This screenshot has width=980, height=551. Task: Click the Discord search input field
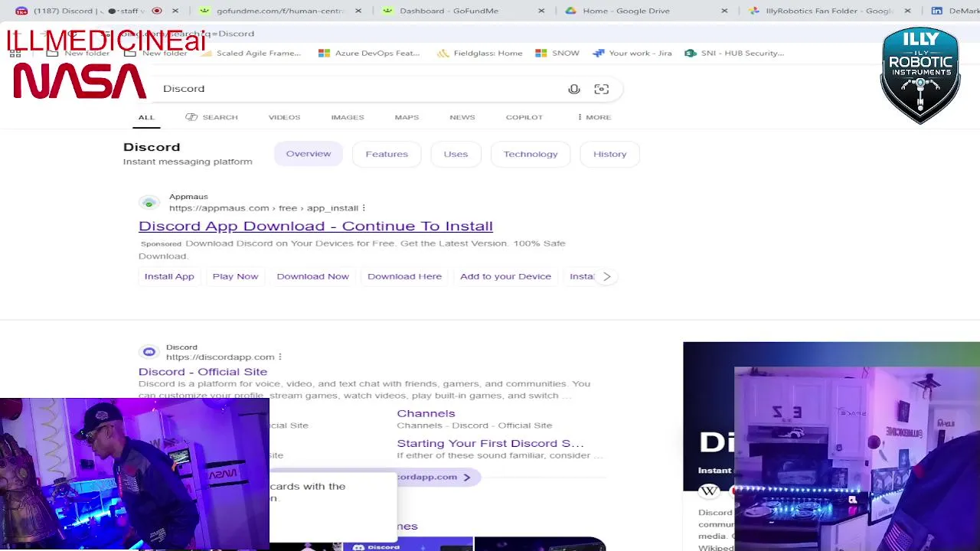pos(360,89)
